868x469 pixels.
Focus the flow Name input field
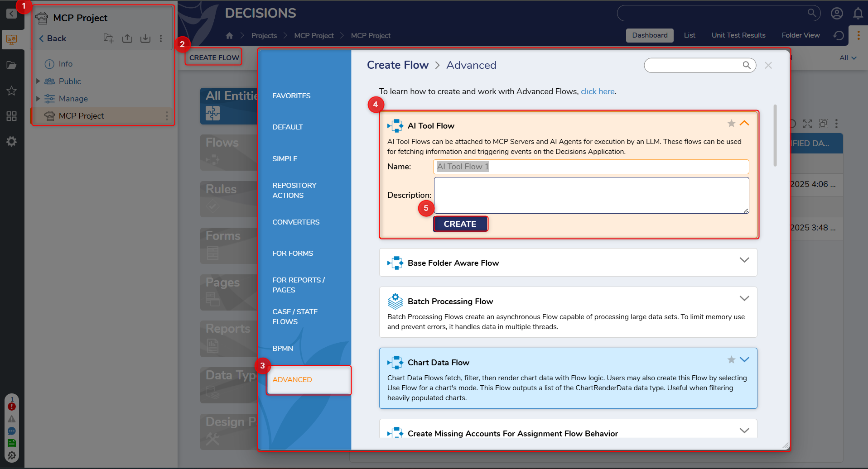(591, 167)
